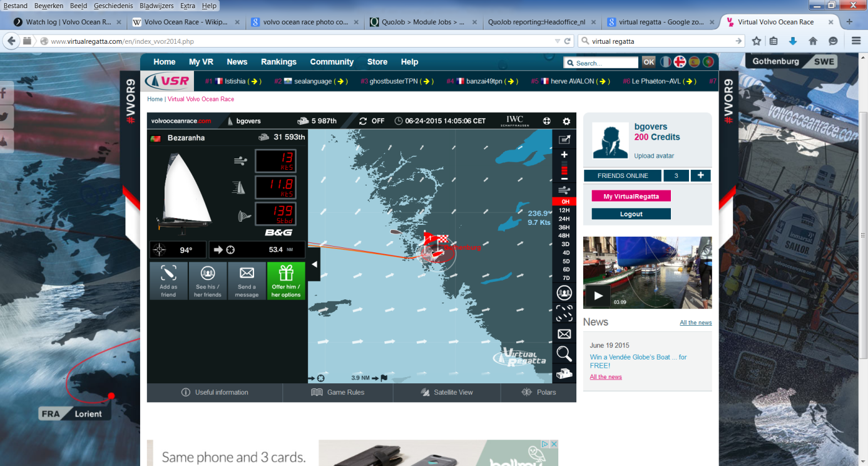Play the boat video thumbnail
The image size is (868, 466).
pos(598,296)
